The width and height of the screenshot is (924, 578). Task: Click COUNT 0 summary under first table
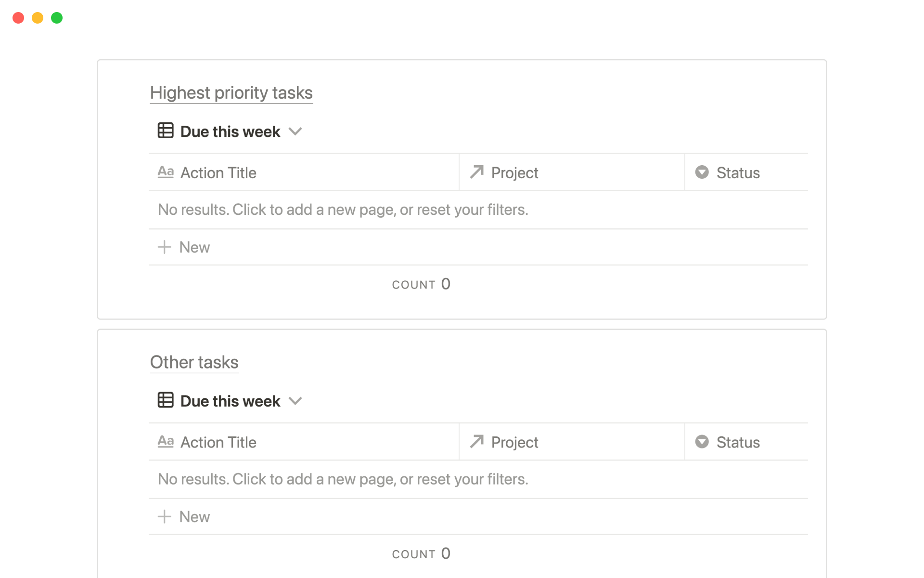(x=421, y=284)
